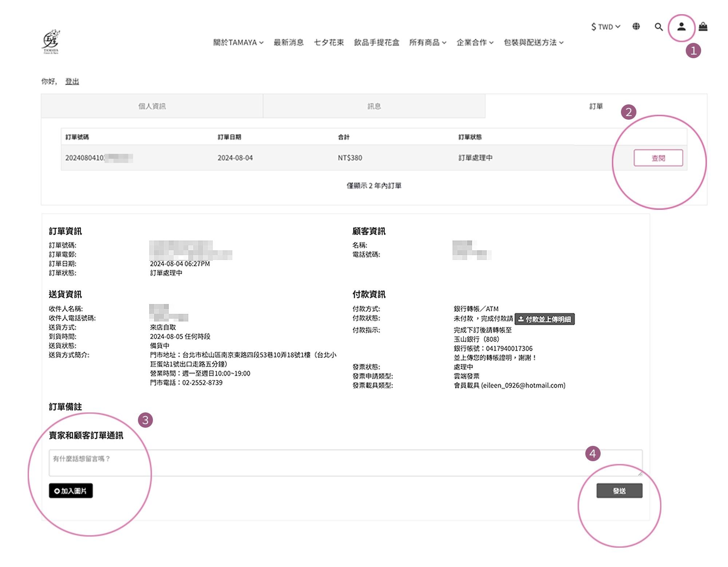The width and height of the screenshot is (728, 567).
Task: Click the user account icon
Action: [681, 27]
